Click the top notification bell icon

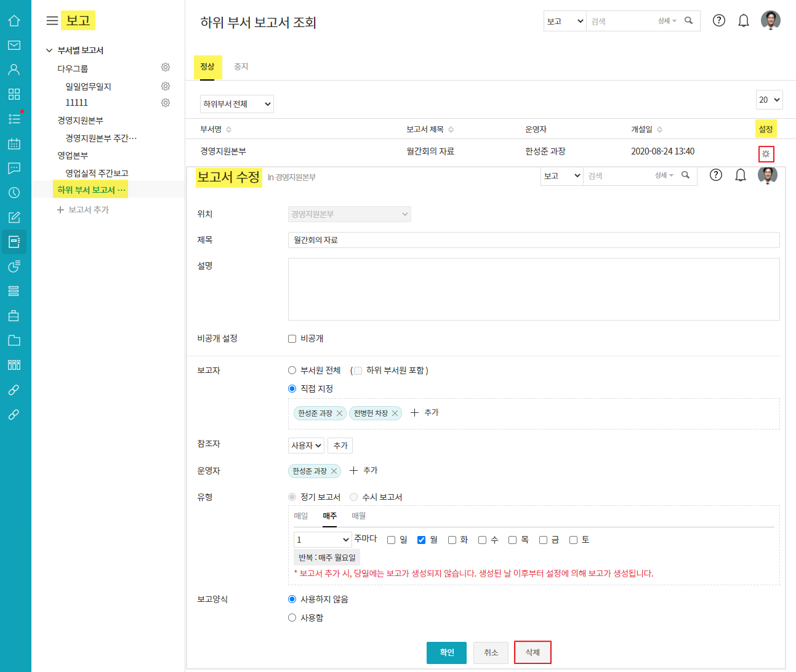coord(743,21)
